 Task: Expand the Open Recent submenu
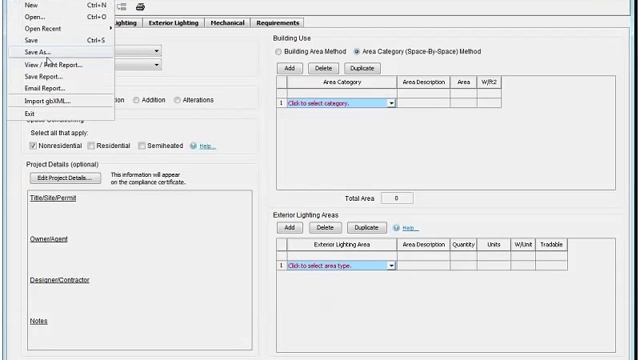click(x=60, y=29)
